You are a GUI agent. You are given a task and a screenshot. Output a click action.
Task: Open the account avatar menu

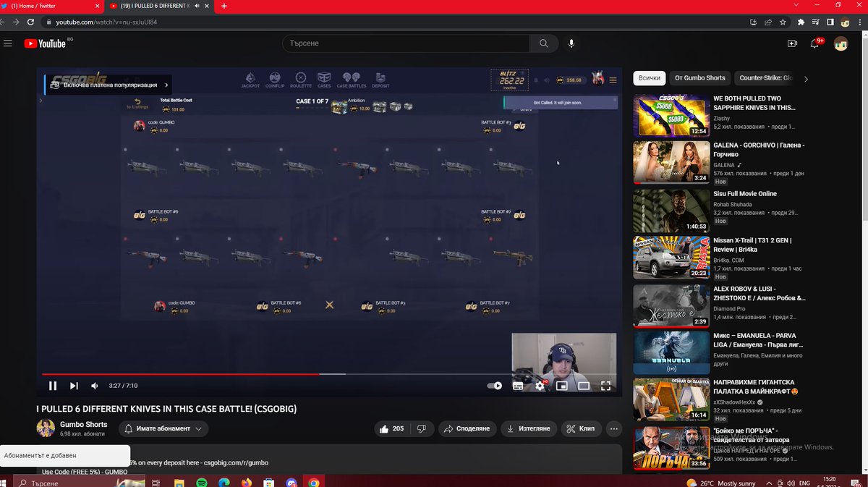pyautogui.click(x=841, y=43)
